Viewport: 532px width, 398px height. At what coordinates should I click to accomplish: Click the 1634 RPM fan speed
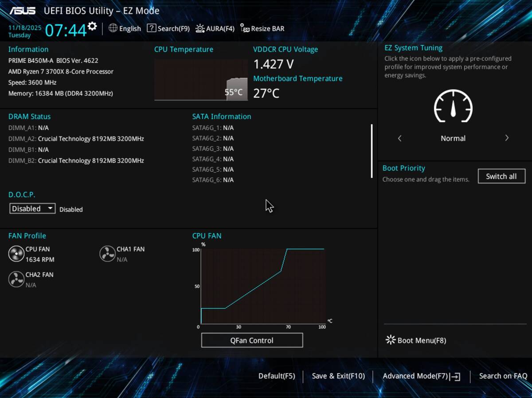(40, 260)
